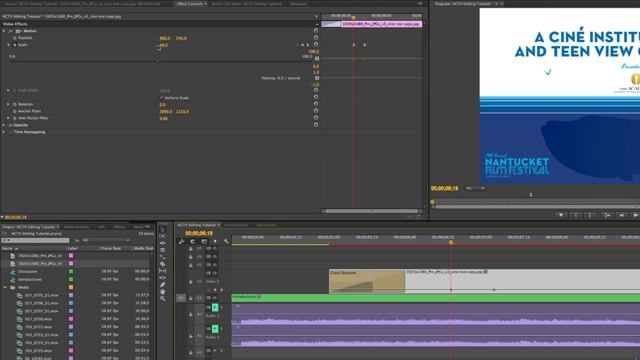The height and width of the screenshot is (360, 640).
Task: Switch to the Introductions sequence tab
Action: pos(236,225)
